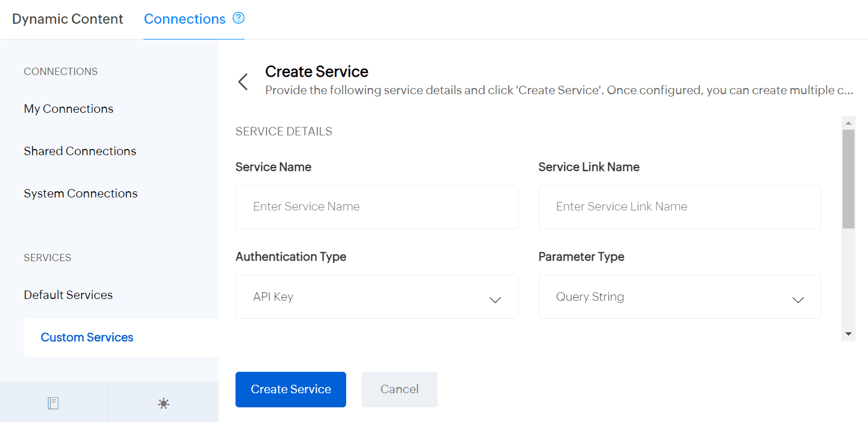Cancel the service creation

pos(399,389)
